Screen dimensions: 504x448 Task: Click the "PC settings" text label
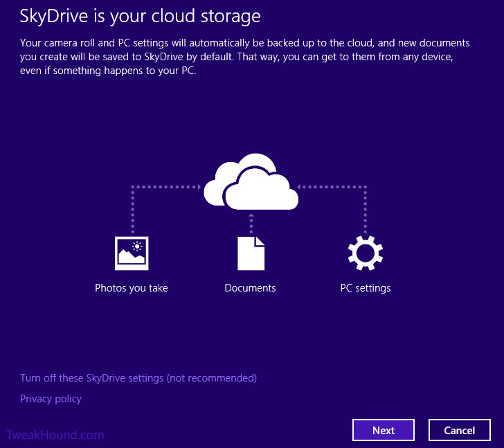pyautogui.click(x=365, y=288)
